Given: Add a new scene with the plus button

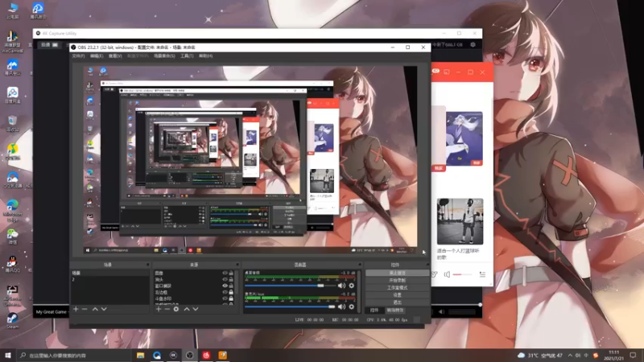Looking at the screenshot, I should click(76, 309).
